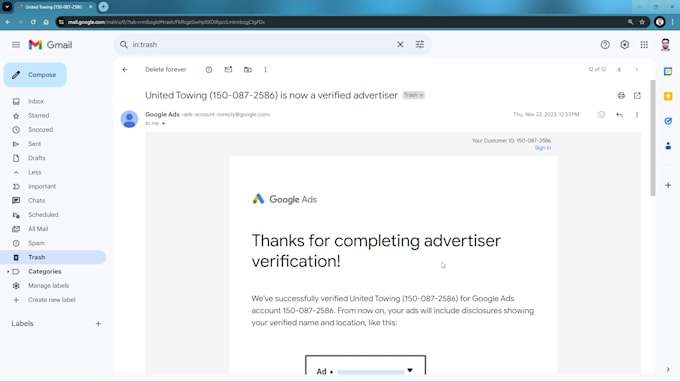Open the Google account profile picture
The image size is (680, 382).
tap(665, 45)
